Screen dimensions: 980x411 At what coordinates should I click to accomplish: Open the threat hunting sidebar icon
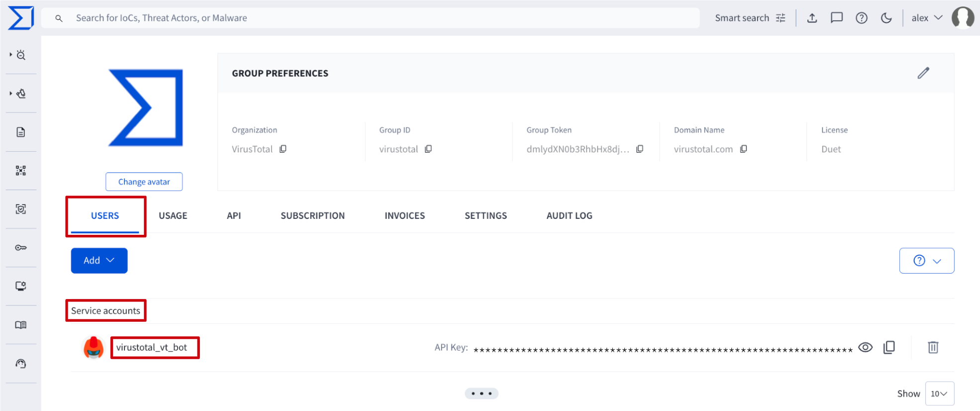pos(21,55)
